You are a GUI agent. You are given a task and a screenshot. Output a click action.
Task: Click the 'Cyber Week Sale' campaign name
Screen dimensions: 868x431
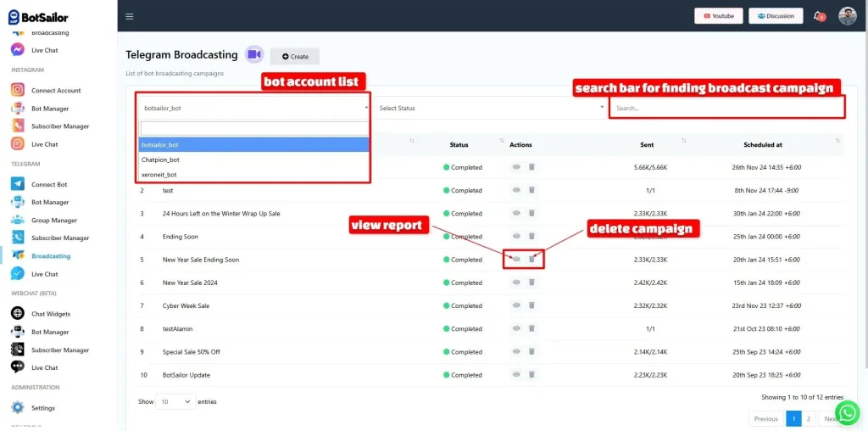(x=186, y=305)
